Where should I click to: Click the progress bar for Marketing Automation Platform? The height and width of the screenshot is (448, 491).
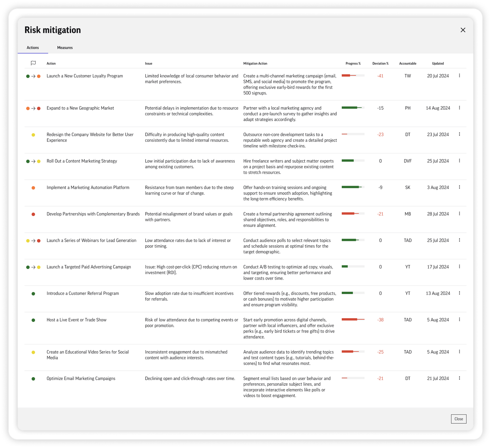[353, 187]
